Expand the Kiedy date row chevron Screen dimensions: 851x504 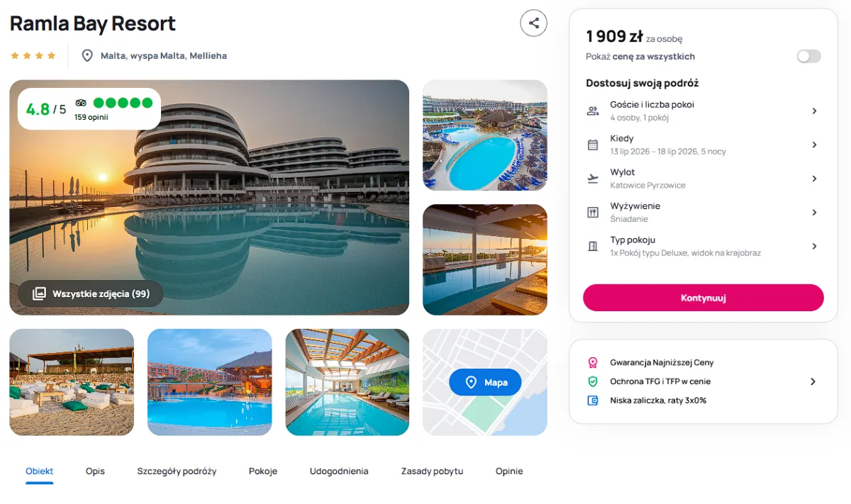tap(814, 145)
